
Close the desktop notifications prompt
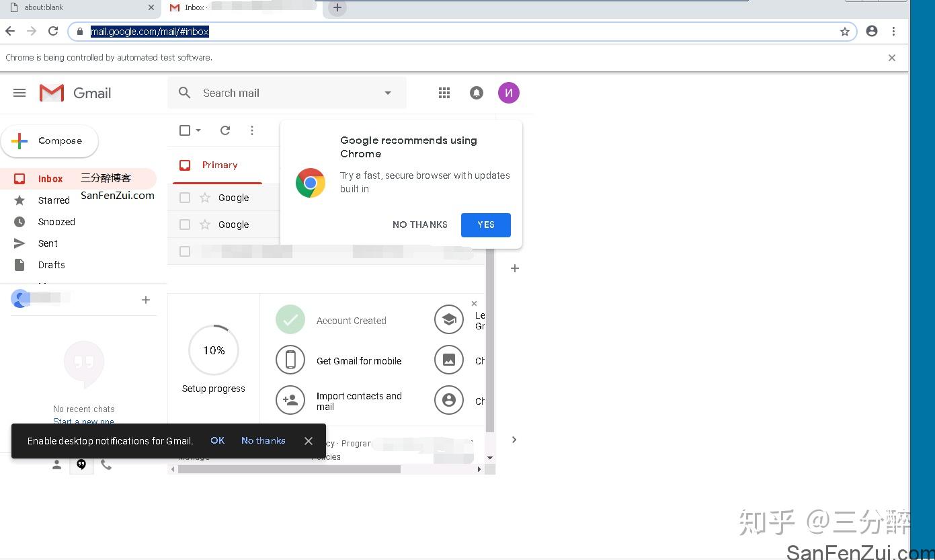(x=309, y=441)
